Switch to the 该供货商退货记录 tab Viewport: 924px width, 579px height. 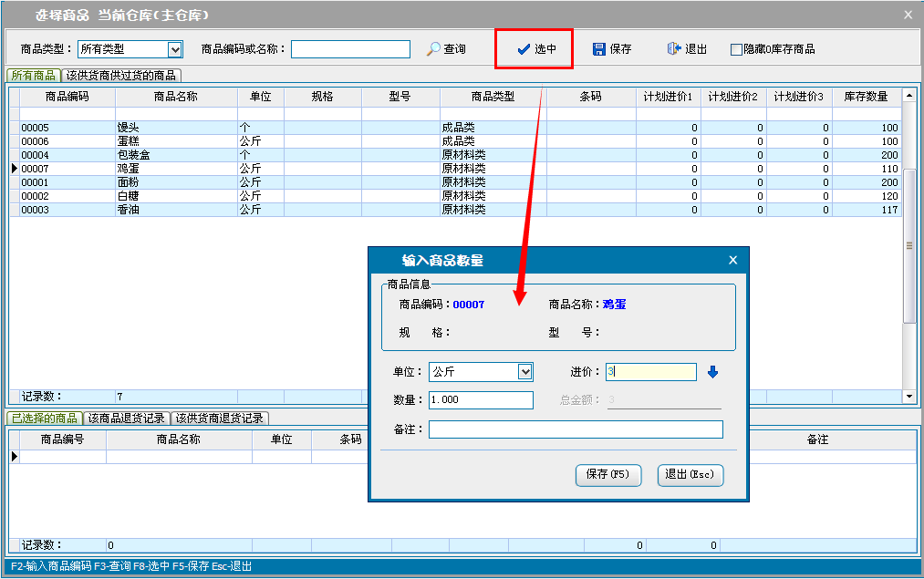click(x=219, y=418)
